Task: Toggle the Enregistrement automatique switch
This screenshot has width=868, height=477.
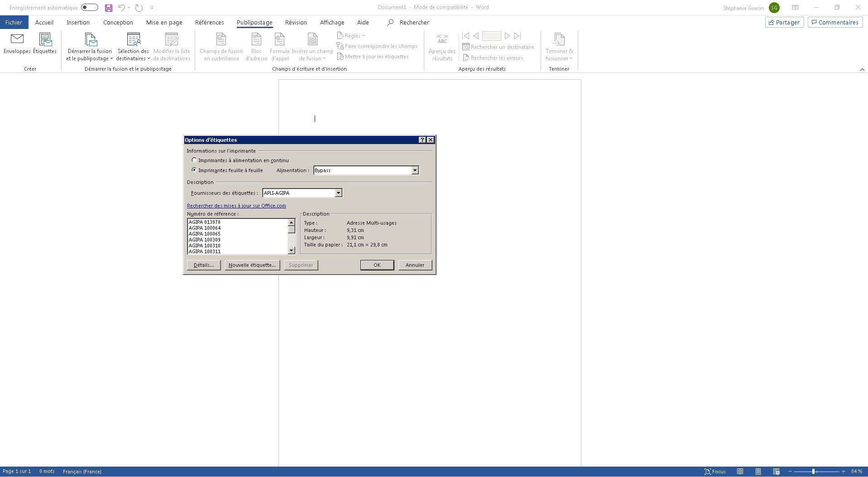Action: point(90,8)
